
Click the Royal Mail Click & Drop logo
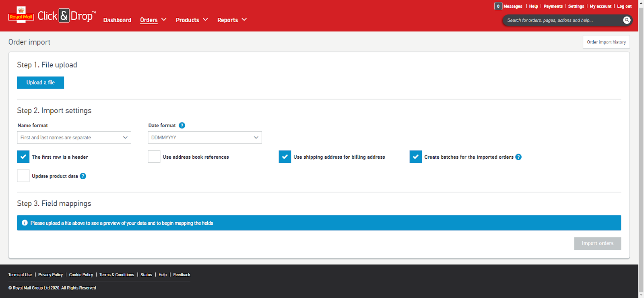pos(52,15)
